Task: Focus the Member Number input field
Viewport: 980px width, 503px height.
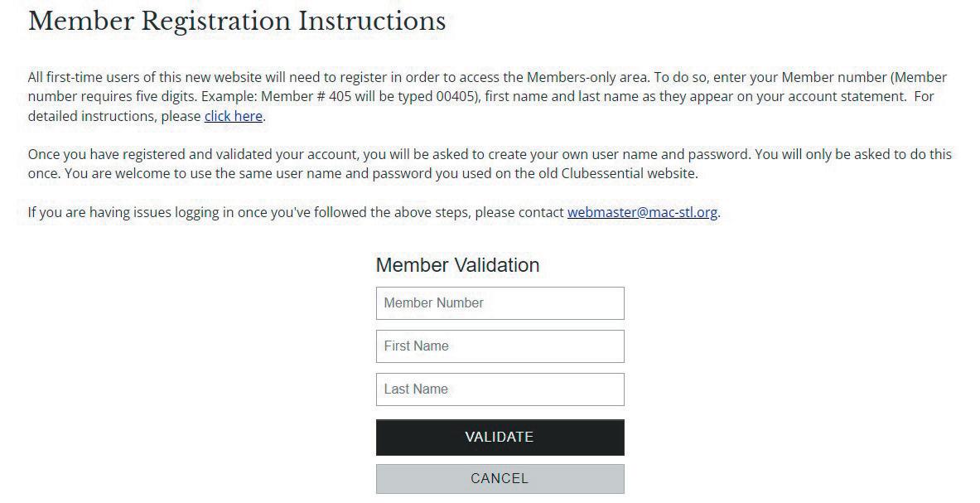Action: 500,303
